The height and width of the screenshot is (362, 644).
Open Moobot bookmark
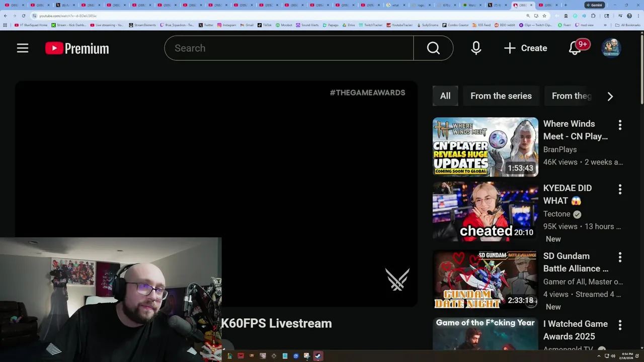coord(284,25)
